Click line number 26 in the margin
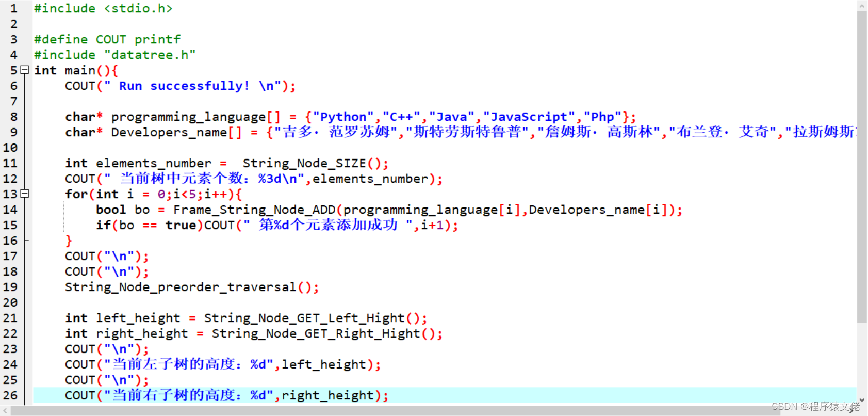The image size is (868, 416). (x=10, y=396)
